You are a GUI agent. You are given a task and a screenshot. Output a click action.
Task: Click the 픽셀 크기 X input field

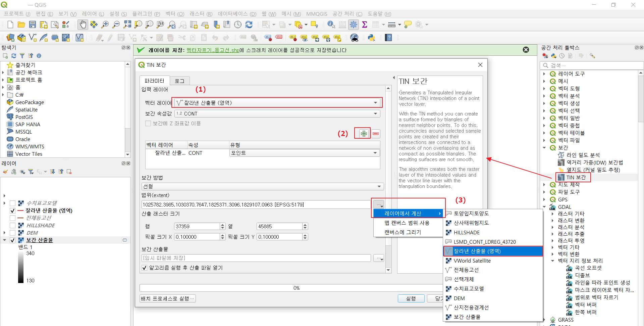coord(197,237)
